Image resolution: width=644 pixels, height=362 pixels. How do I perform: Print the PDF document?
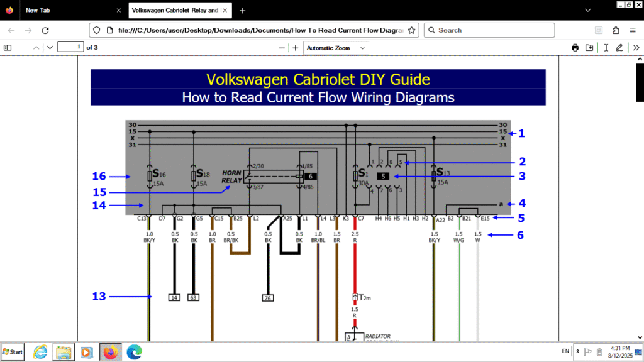[575, 48]
